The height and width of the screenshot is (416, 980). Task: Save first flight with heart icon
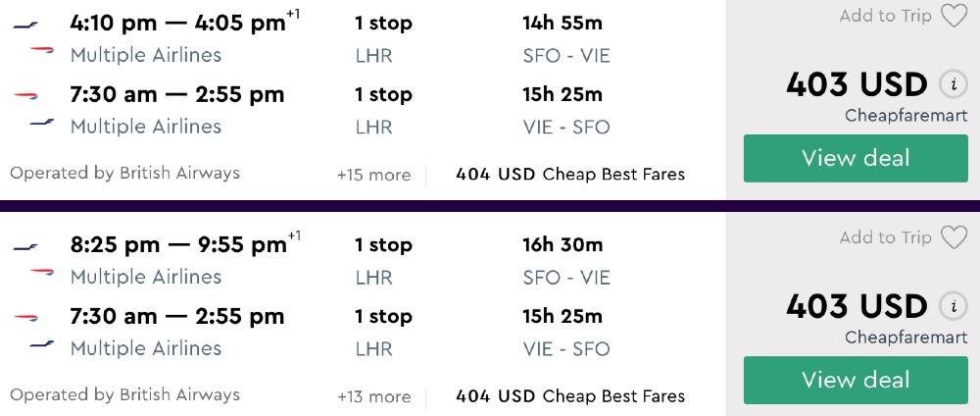(x=953, y=16)
